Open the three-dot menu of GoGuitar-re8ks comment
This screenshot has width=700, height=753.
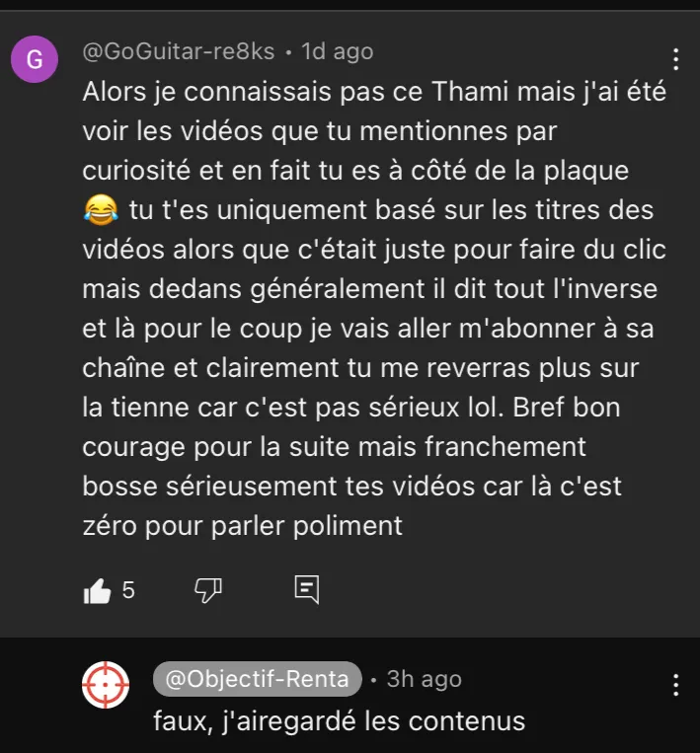pyautogui.click(x=676, y=59)
